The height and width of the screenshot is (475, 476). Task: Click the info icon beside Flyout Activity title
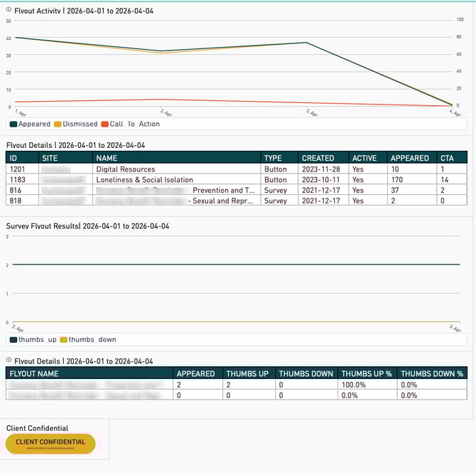[9, 11]
